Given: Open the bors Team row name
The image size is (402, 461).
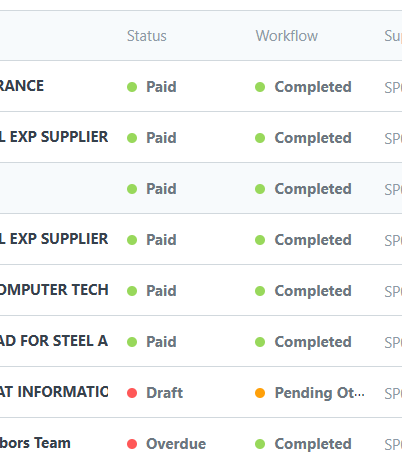Looking at the screenshot, I should pos(35,443).
